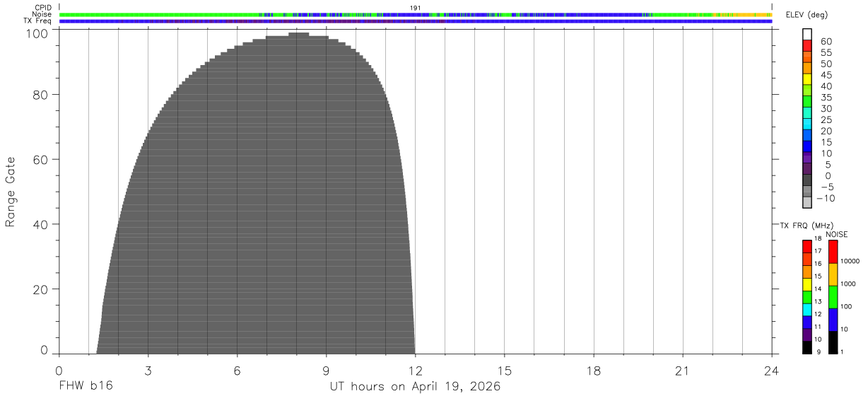The height and width of the screenshot is (401, 868).
Task: Click the '21' tick on UT hours axis
Action: coord(682,370)
